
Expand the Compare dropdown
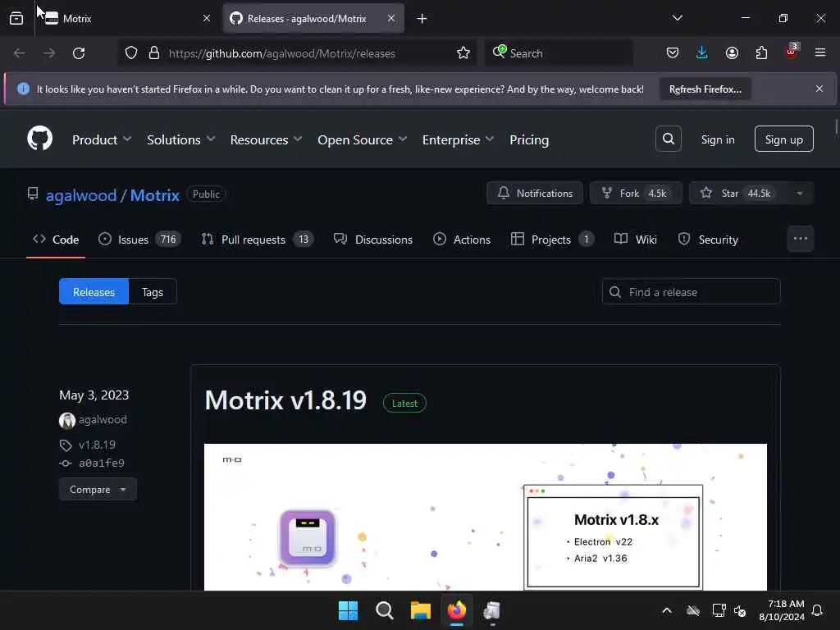click(98, 489)
